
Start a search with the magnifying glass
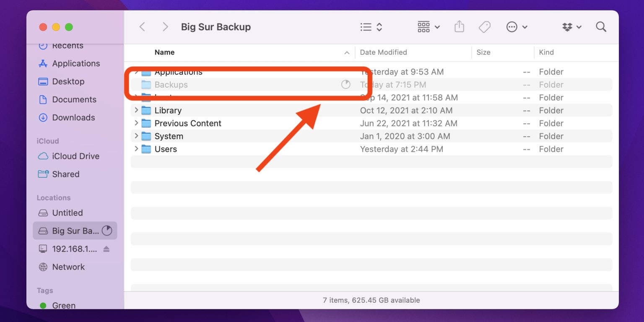coord(601,26)
